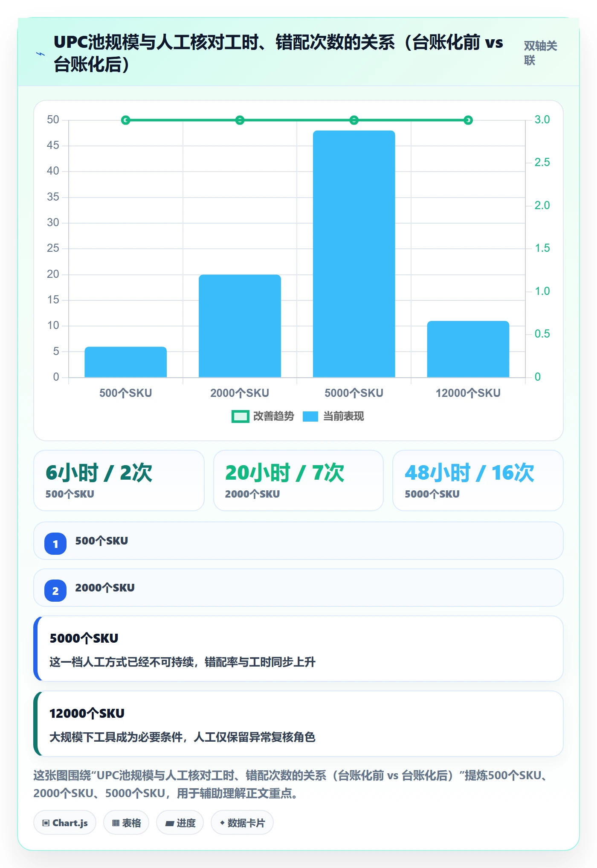Open the 12000个SKU note card
Screen dimensions: 597x868
tap(298, 724)
